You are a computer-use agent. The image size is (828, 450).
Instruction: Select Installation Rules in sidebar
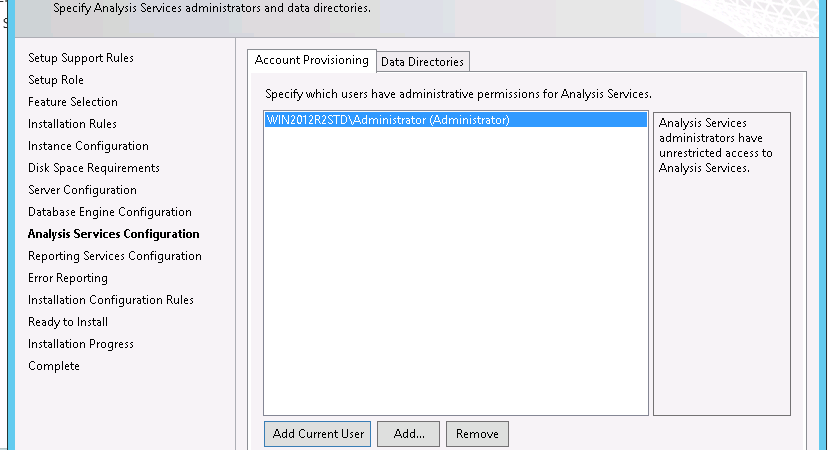[x=72, y=124]
